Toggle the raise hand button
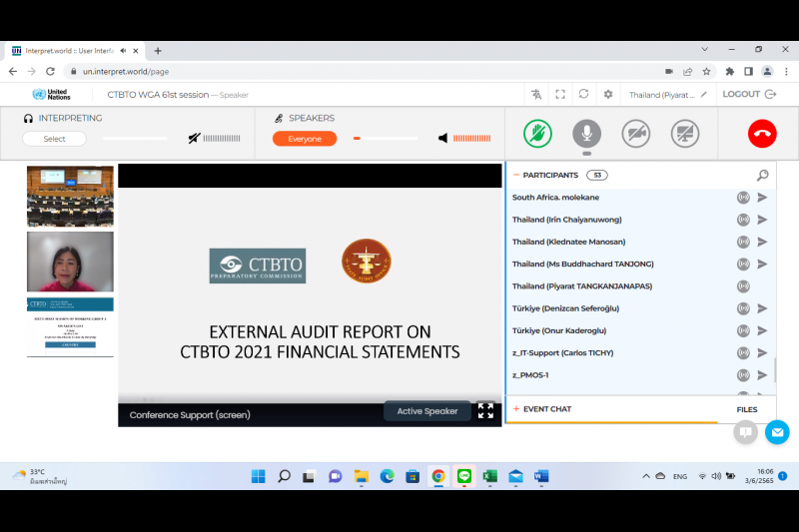 [538, 134]
